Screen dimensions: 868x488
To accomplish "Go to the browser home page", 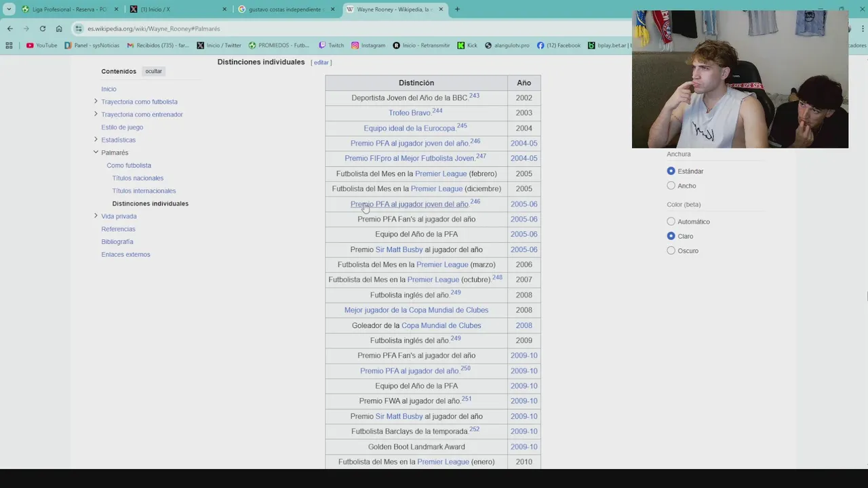I will [x=59, y=28].
